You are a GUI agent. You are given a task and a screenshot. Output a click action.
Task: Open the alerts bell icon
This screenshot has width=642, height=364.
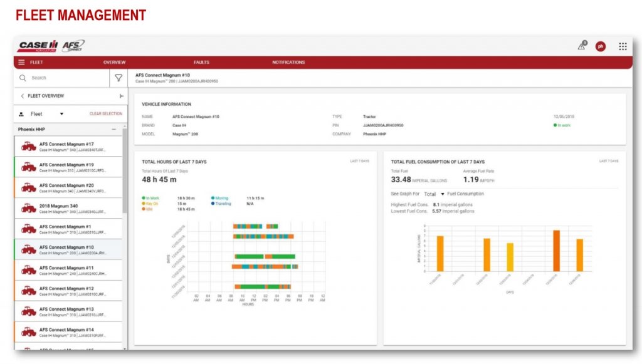[582, 45]
